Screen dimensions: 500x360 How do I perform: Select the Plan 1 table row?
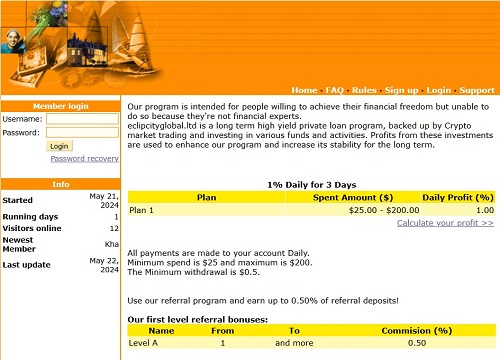pos(312,210)
